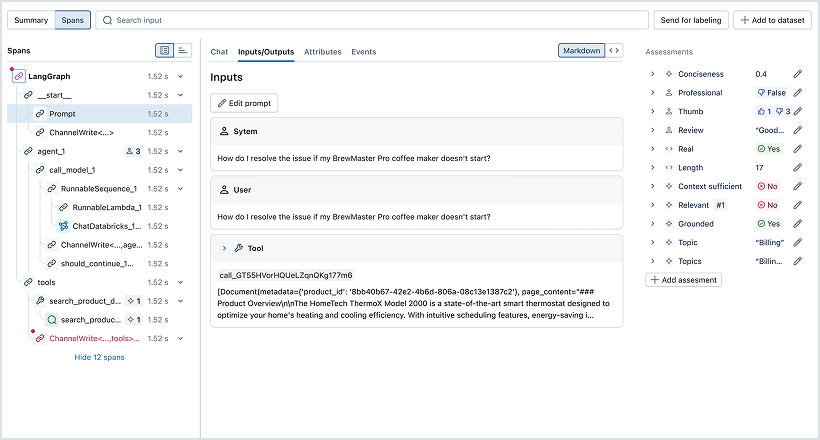Expand the Context sufficient assessment row
820x440 pixels.
coord(652,186)
